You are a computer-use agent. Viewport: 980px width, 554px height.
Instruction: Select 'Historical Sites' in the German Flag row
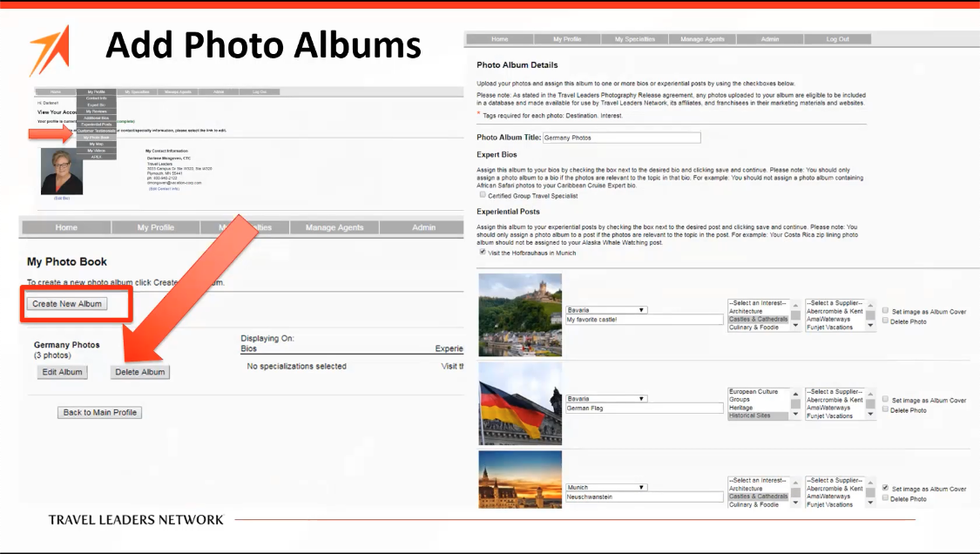click(x=759, y=415)
